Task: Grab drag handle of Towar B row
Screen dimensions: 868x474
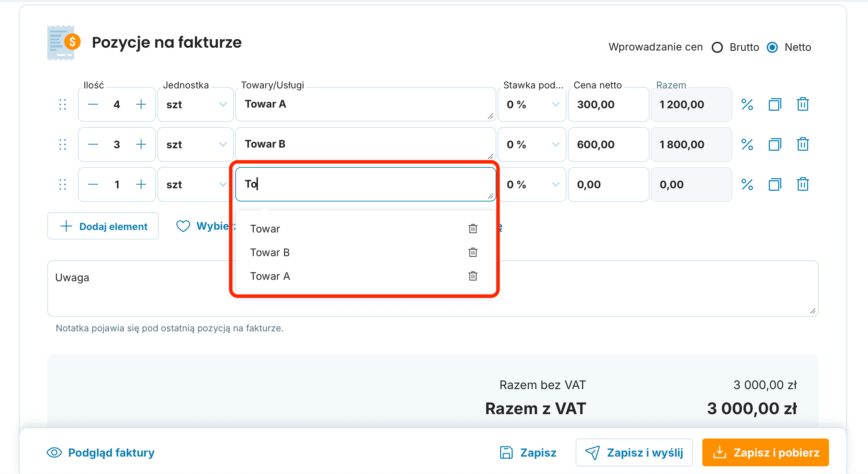Action: tap(63, 144)
